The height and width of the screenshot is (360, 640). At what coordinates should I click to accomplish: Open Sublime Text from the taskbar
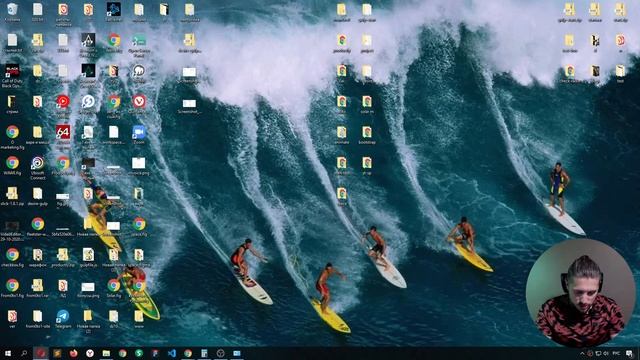(x=57, y=353)
